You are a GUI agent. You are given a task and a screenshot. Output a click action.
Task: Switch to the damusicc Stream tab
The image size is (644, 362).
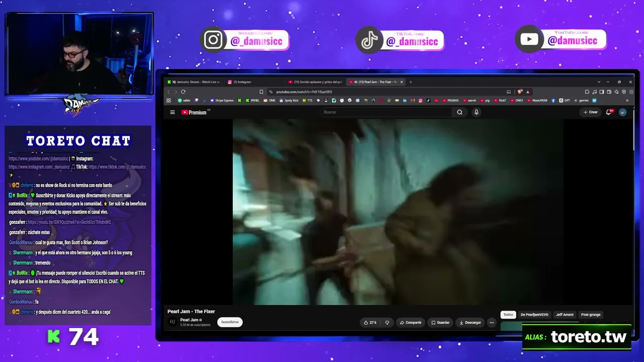coord(195,82)
